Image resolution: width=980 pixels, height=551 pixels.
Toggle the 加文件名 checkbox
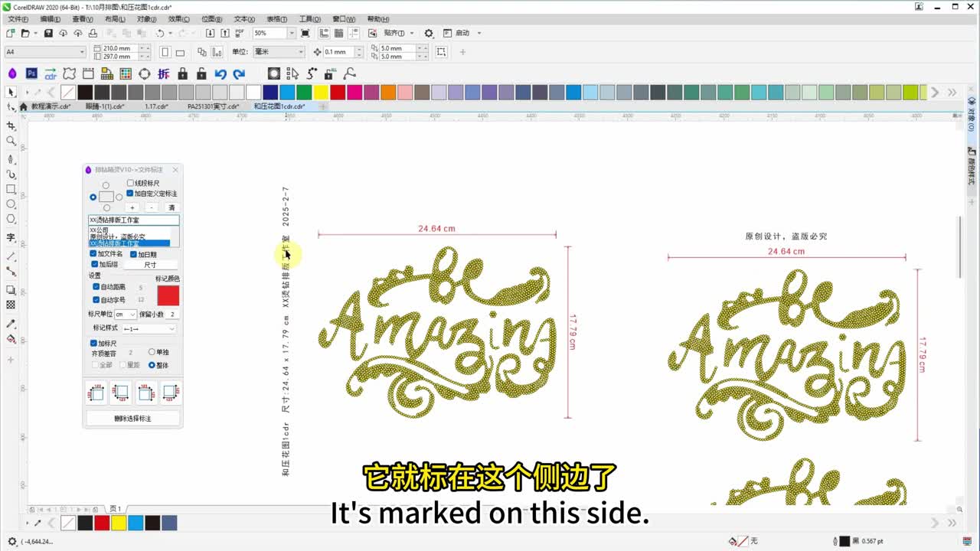point(93,254)
